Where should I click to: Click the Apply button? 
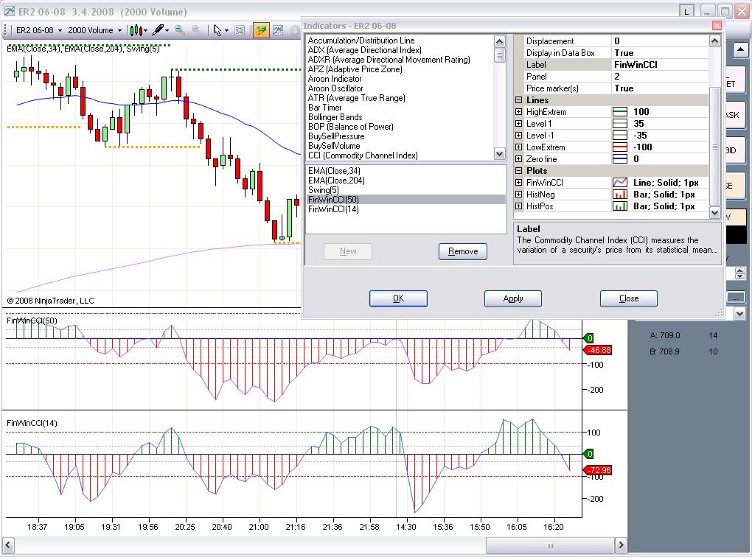point(513,298)
